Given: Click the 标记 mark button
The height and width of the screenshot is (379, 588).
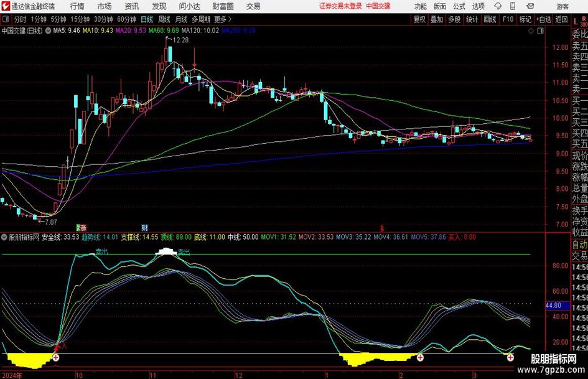Looking at the screenshot, I should click(525, 19).
